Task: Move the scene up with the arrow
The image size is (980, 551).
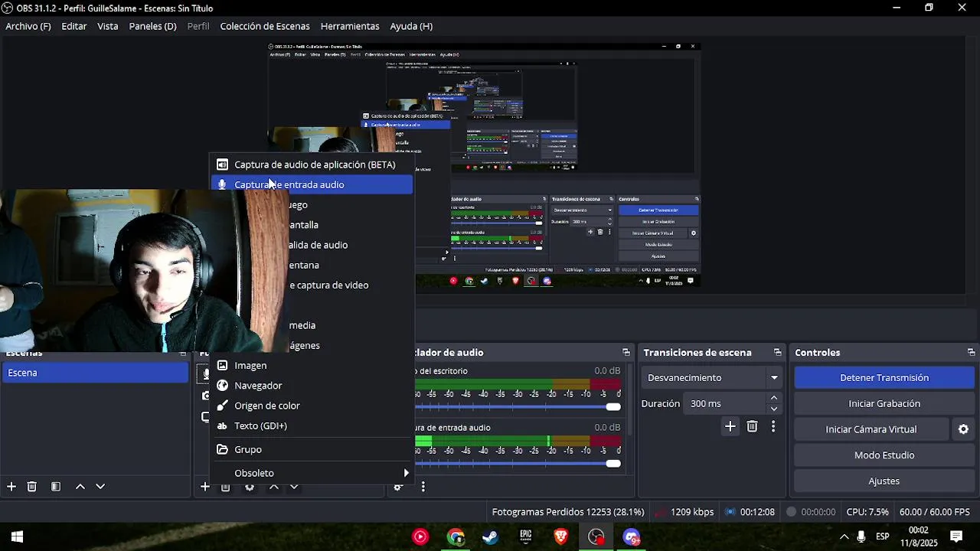Action: (80, 487)
